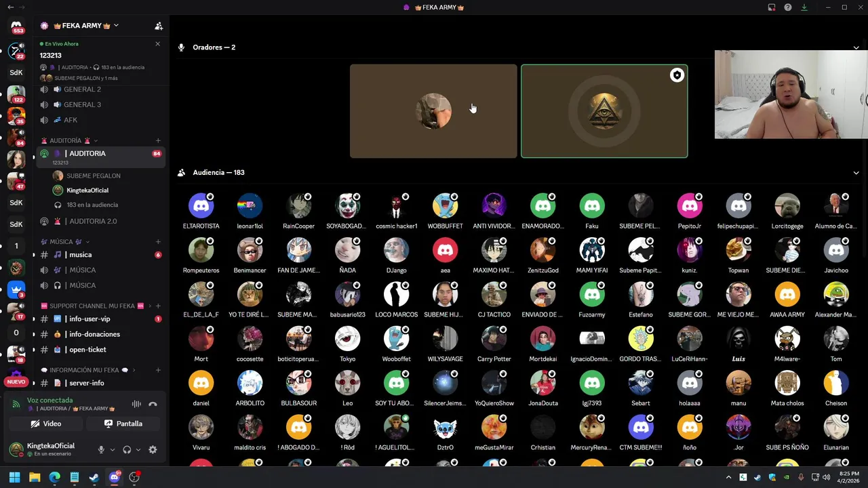Viewport: 868px width, 488px height.
Task: Open server with 553 notification badge
Action: click(x=16, y=27)
